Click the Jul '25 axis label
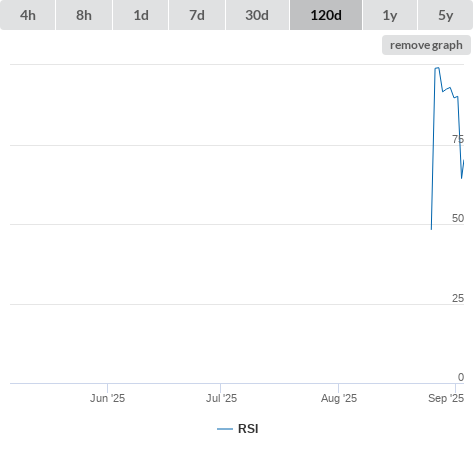 click(221, 398)
